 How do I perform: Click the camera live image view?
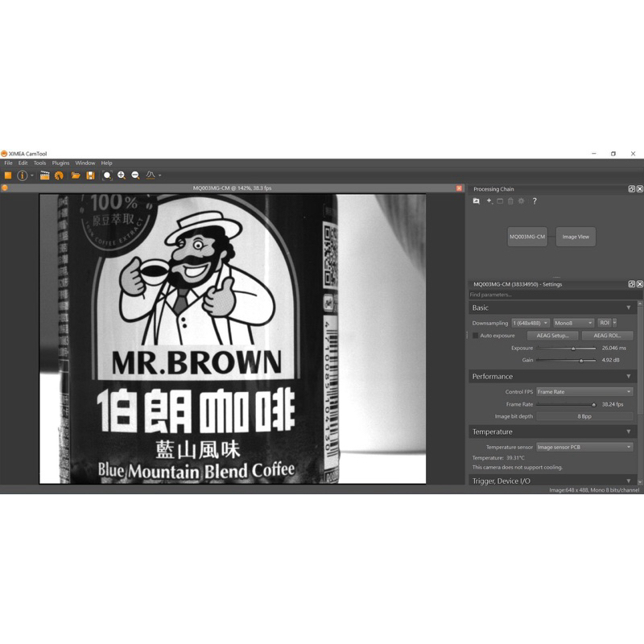tap(233, 339)
